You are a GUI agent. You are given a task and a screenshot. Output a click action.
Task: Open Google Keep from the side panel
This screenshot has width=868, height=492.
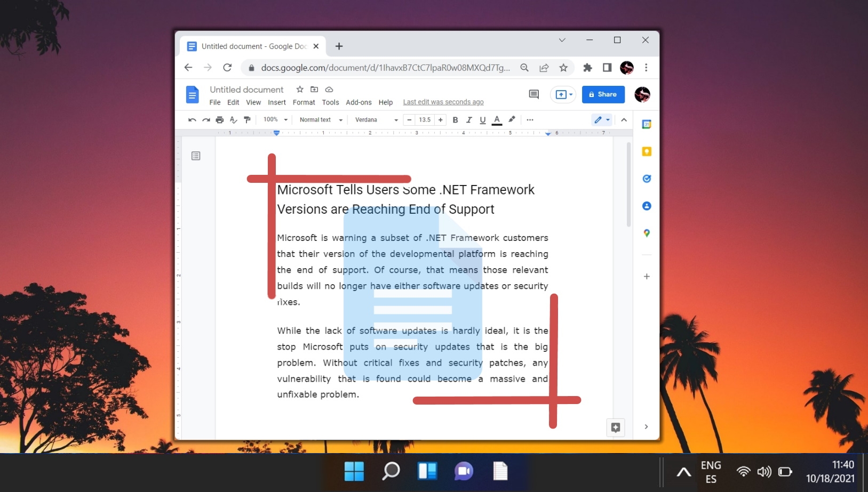pyautogui.click(x=646, y=151)
